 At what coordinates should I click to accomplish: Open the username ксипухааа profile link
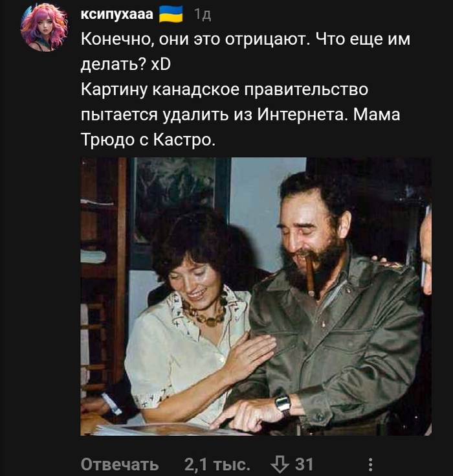117,14
